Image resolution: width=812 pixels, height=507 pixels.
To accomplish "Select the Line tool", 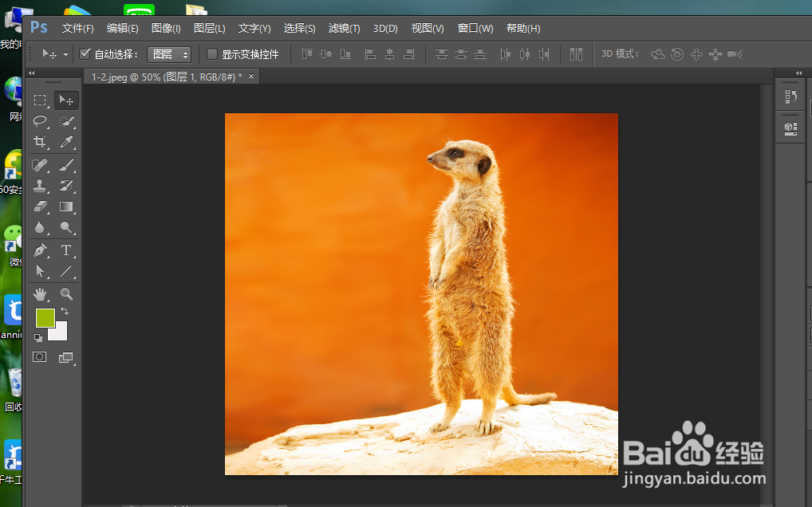I will point(66,271).
